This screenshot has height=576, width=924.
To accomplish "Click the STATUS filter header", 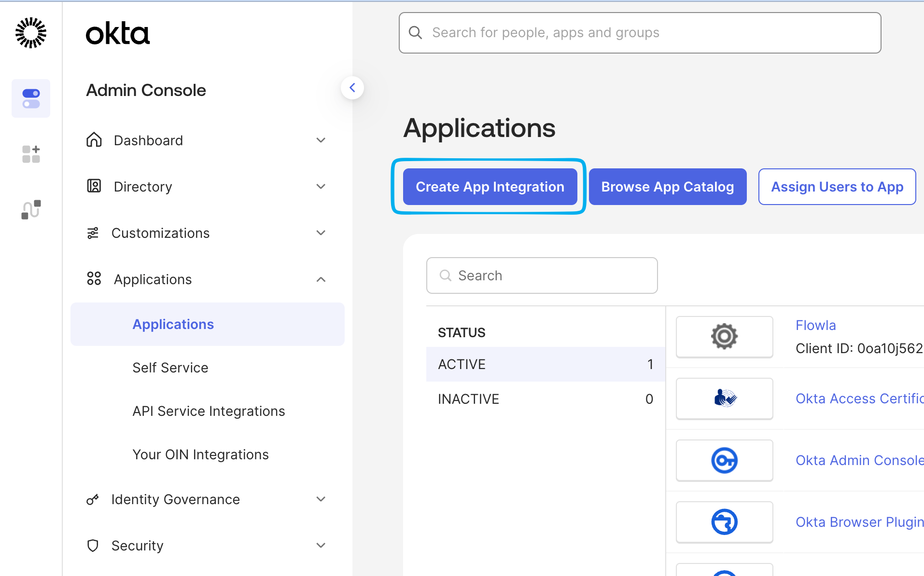I will (x=462, y=332).
